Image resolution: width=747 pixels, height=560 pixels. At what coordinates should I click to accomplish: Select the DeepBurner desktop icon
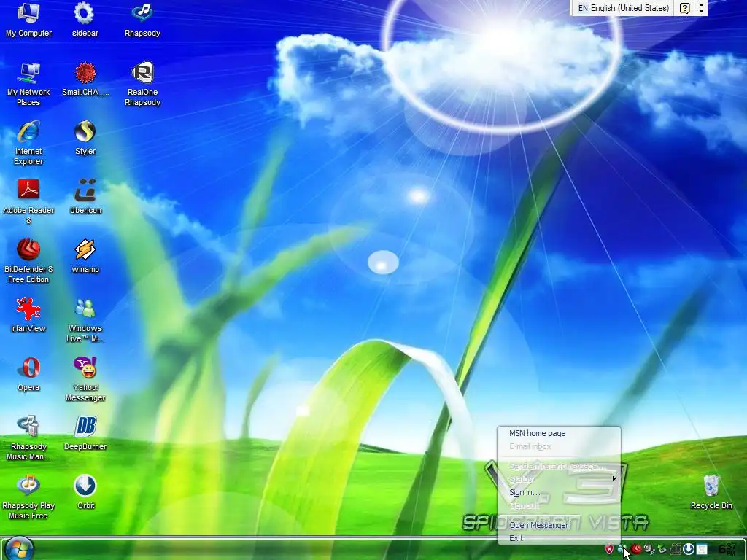coord(85,433)
